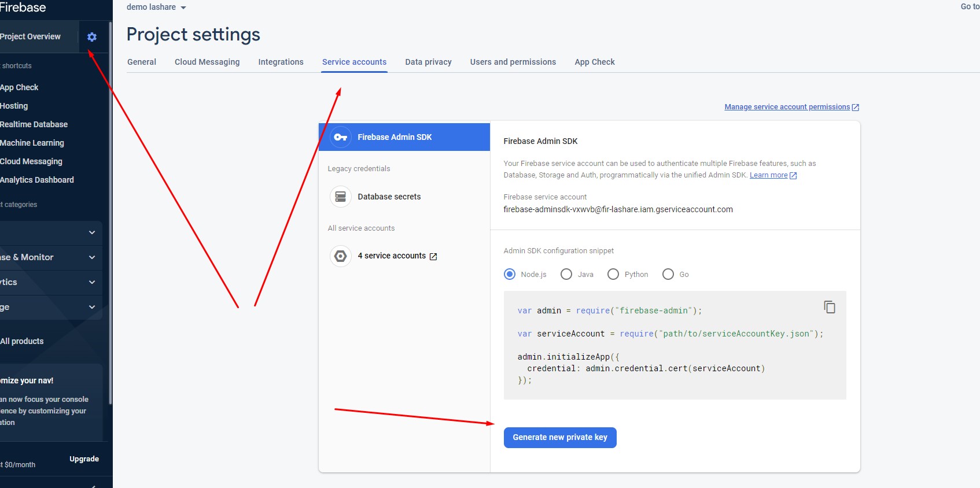
Task: Open Hosting in the sidebar
Action: pyautogui.click(x=14, y=106)
